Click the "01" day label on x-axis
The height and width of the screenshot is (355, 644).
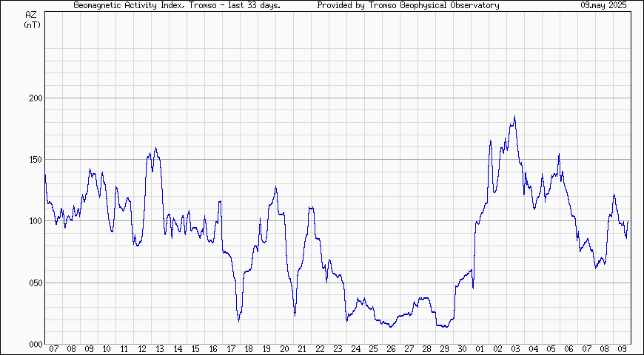coord(480,349)
